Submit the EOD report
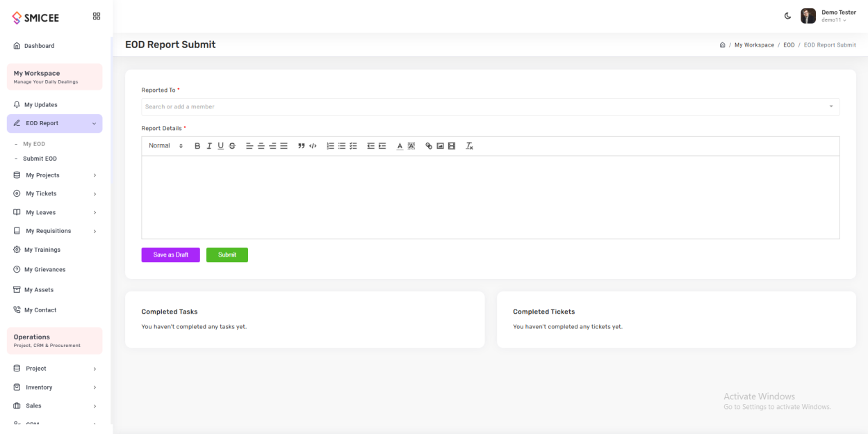The height and width of the screenshot is (434, 868). coord(227,255)
